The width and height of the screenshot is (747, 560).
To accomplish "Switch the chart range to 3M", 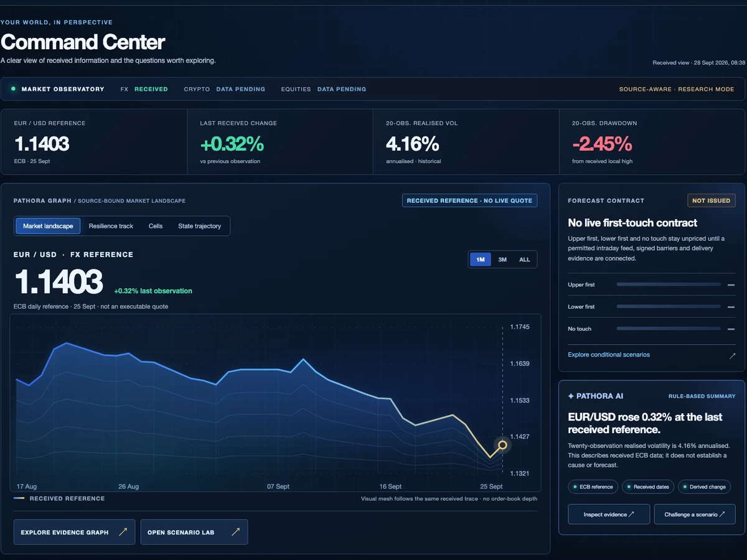I will click(502, 259).
